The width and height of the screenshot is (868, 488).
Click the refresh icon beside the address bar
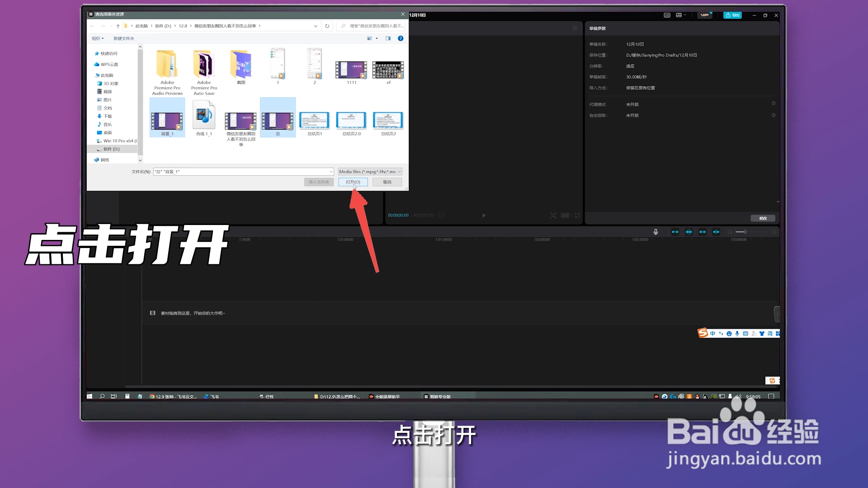pyautogui.click(x=327, y=26)
